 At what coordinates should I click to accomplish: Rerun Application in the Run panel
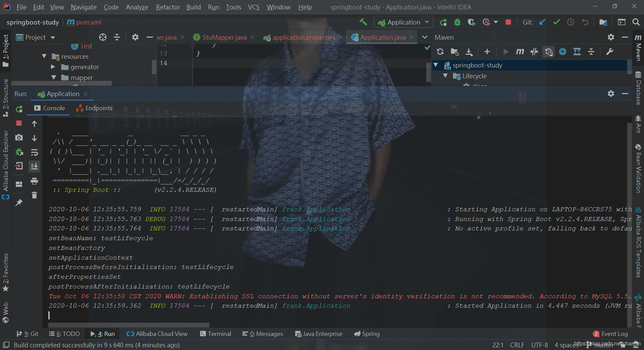(x=19, y=109)
